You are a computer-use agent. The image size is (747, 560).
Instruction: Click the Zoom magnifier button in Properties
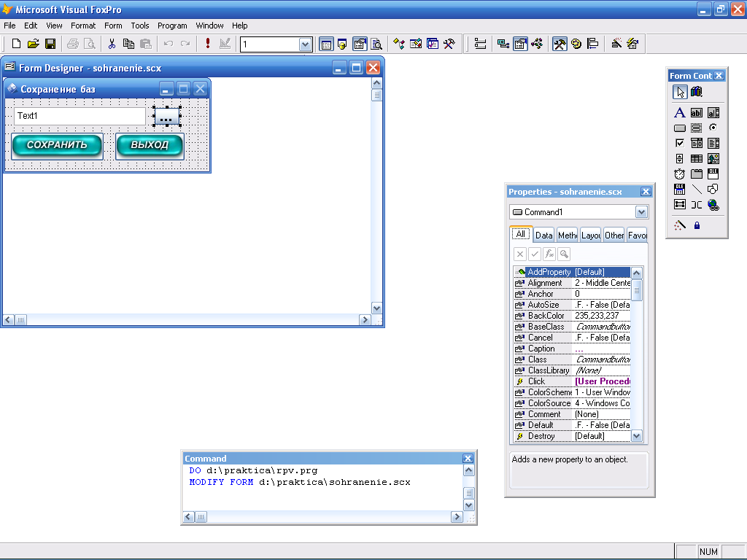coord(564,254)
